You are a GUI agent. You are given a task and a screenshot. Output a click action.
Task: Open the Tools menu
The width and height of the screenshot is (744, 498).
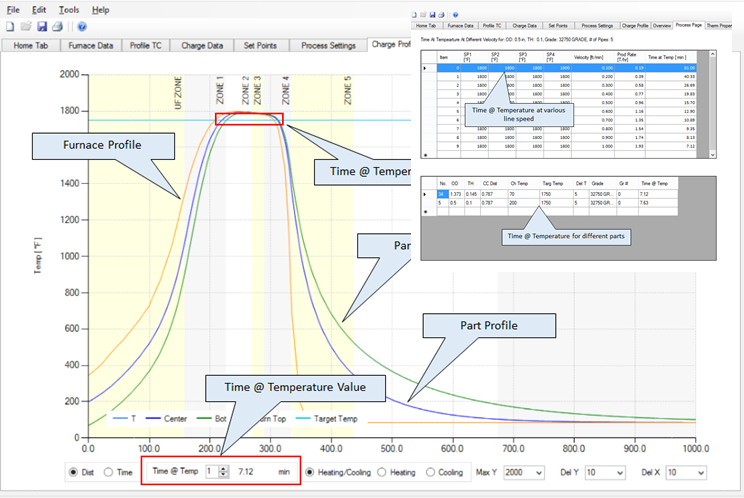[69, 10]
